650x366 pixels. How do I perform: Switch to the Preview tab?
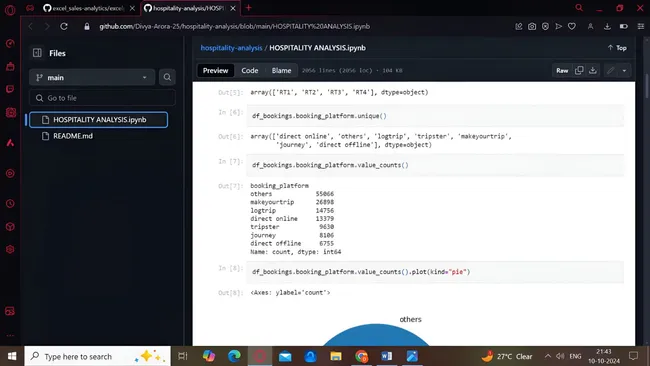pos(216,70)
